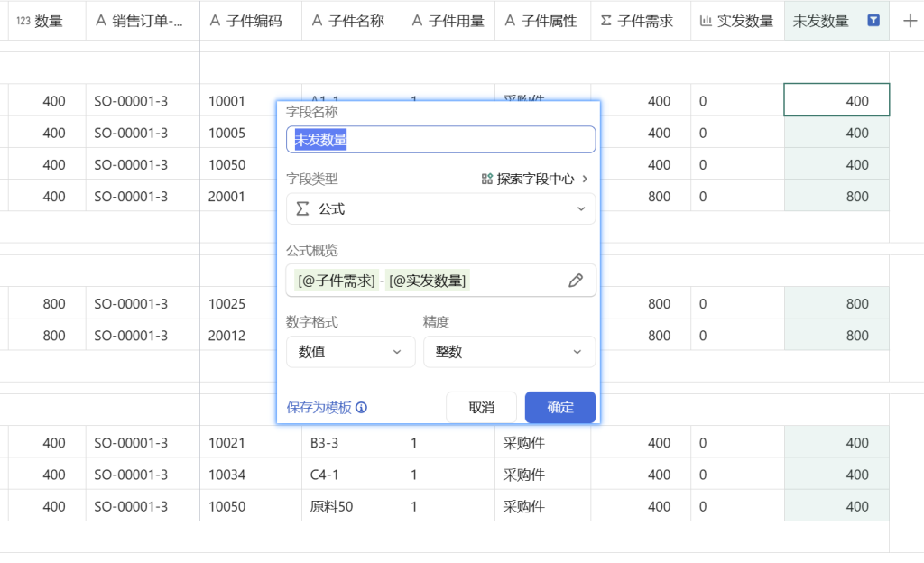The image size is (924, 563).
Task: Select the 数量 column header
Action: (47, 21)
